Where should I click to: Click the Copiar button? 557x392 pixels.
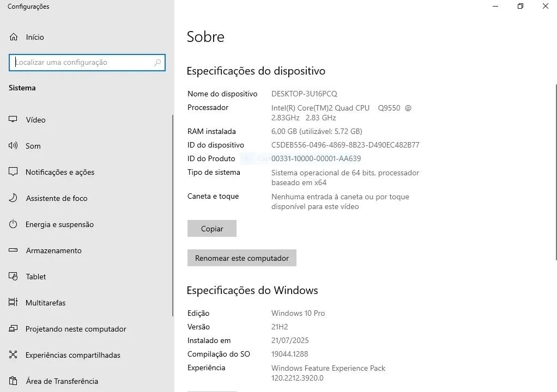tap(212, 229)
